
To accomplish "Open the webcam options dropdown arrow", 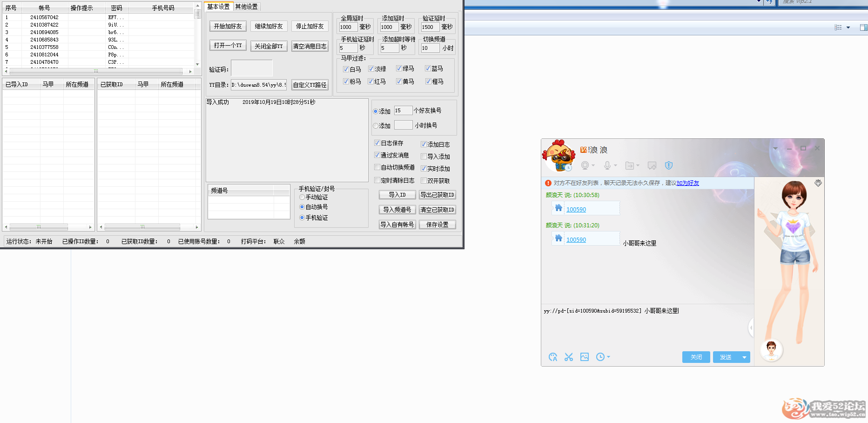I will click(593, 165).
